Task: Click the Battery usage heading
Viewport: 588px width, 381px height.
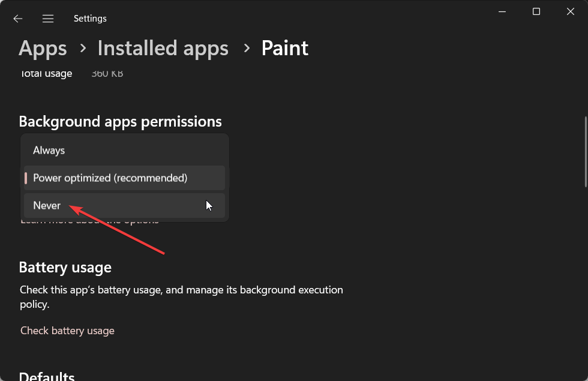Action: click(x=65, y=268)
